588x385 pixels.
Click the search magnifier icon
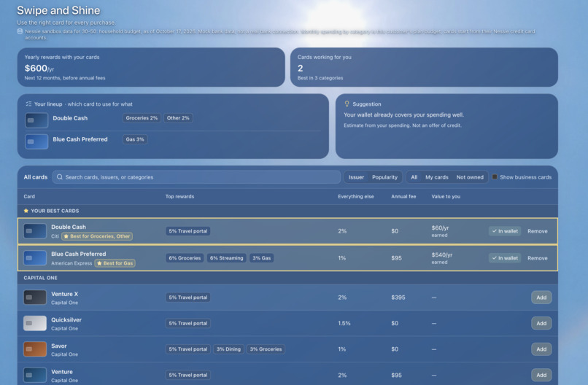pos(60,177)
